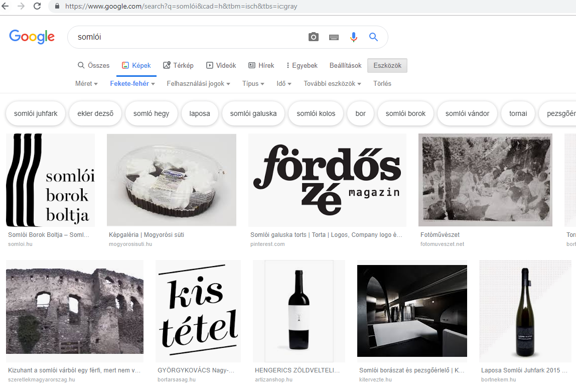This screenshot has width=576, height=392.
Task: Click the GYÖRGYKOVÁCS Nagy- title link
Action: click(x=196, y=370)
